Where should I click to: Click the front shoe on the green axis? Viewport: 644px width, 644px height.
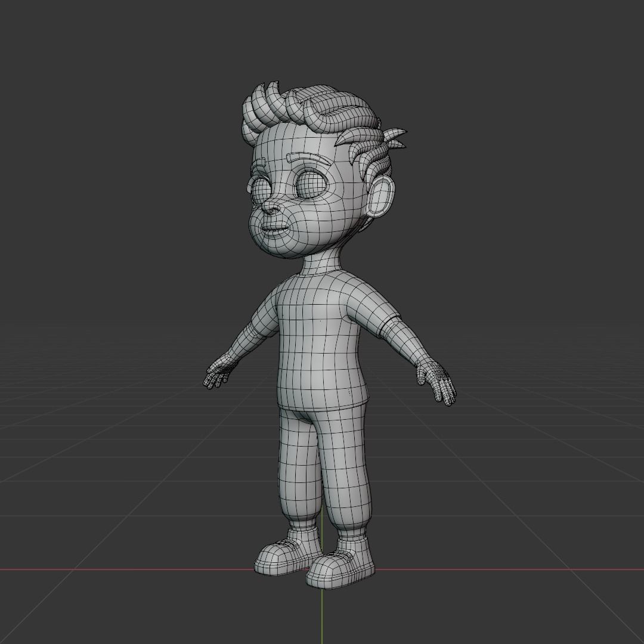(340, 564)
